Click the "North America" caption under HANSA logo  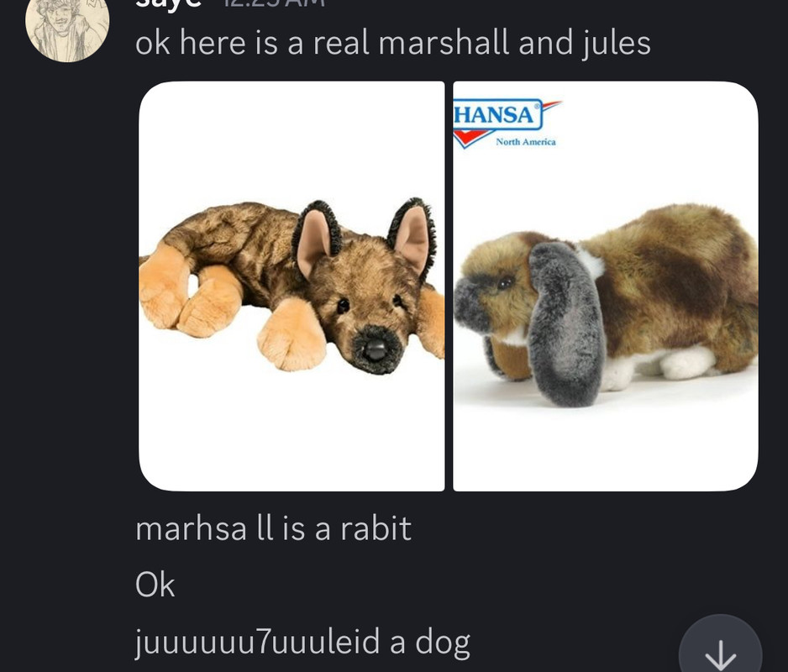point(526,142)
